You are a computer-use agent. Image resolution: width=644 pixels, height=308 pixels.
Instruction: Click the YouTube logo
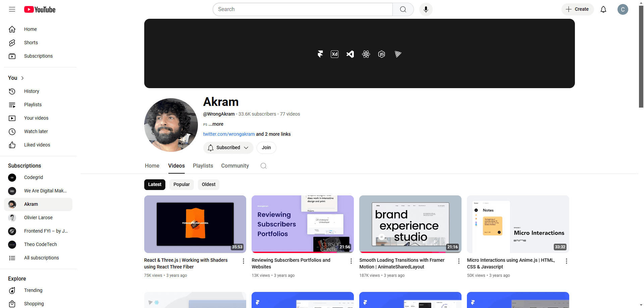click(x=40, y=9)
